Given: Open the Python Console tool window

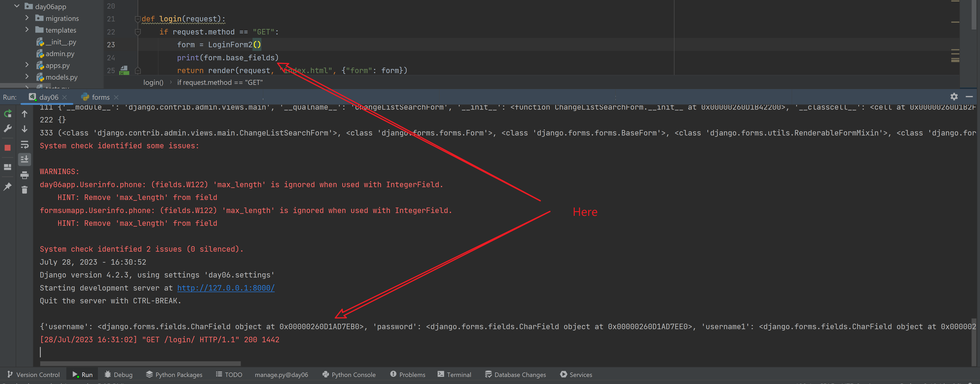Looking at the screenshot, I should [x=349, y=375].
